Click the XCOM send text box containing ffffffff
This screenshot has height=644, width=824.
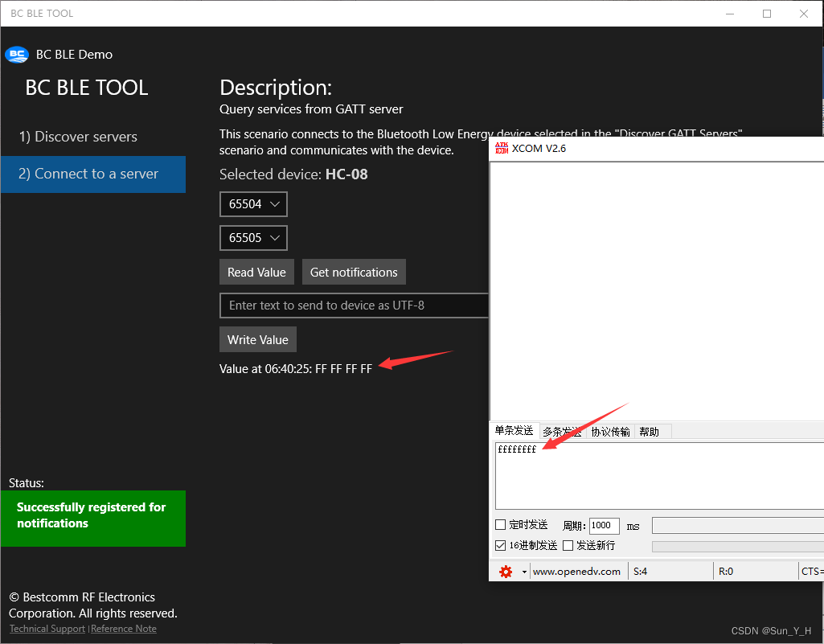point(659,476)
